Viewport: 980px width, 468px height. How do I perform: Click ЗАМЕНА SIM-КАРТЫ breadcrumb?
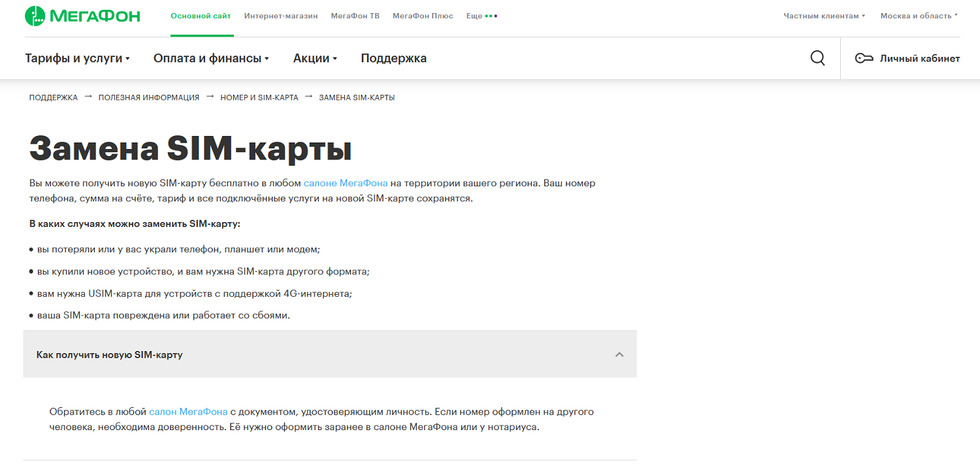pos(357,97)
